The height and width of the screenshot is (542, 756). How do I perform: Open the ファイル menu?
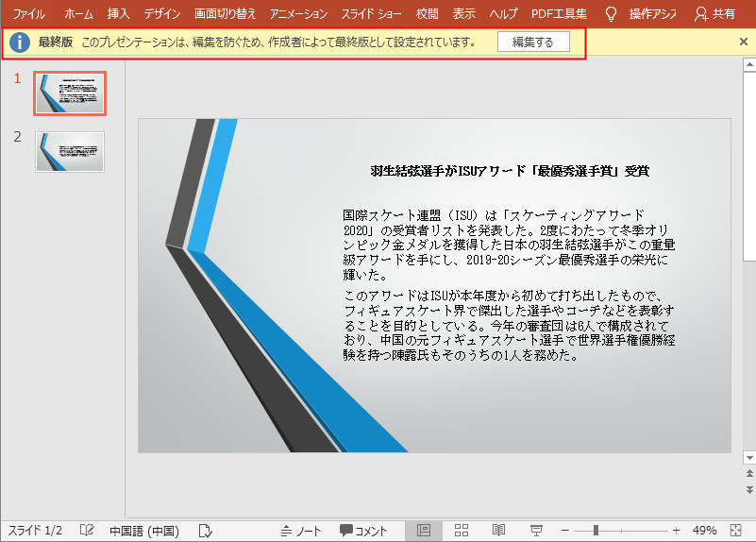coord(29,14)
